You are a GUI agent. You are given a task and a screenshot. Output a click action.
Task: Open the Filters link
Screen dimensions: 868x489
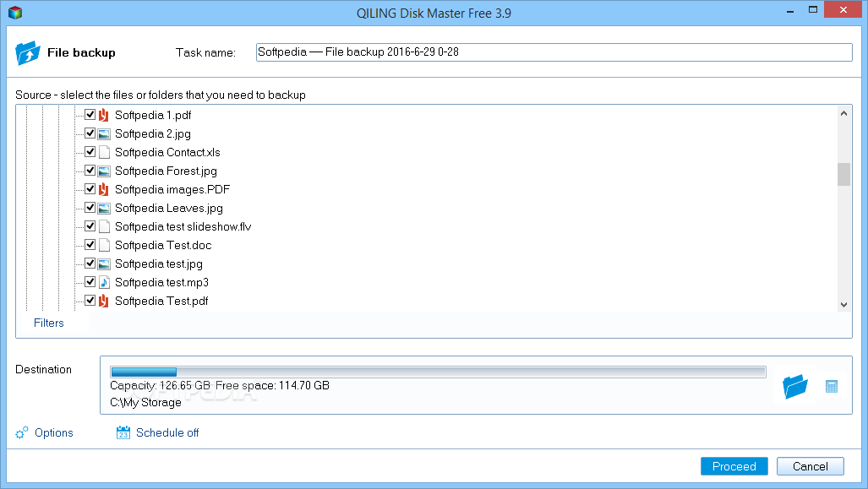click(x=49, y=323)
